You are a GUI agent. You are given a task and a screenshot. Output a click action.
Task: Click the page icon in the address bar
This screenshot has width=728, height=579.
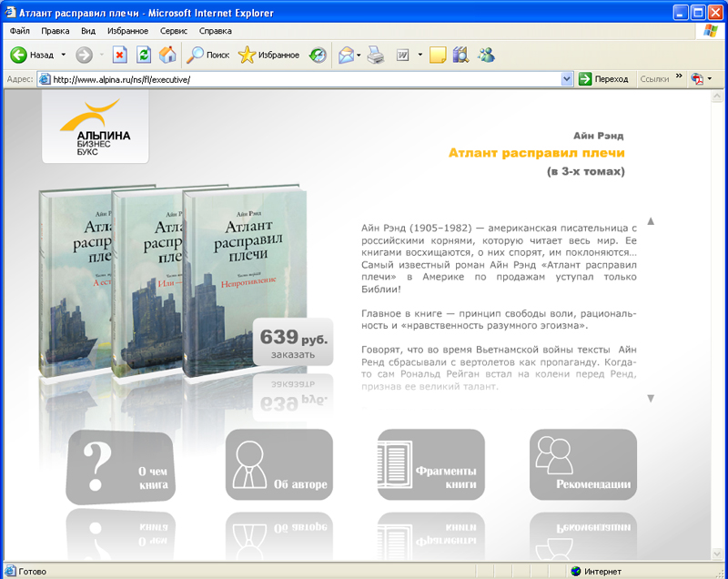(45, 79)
